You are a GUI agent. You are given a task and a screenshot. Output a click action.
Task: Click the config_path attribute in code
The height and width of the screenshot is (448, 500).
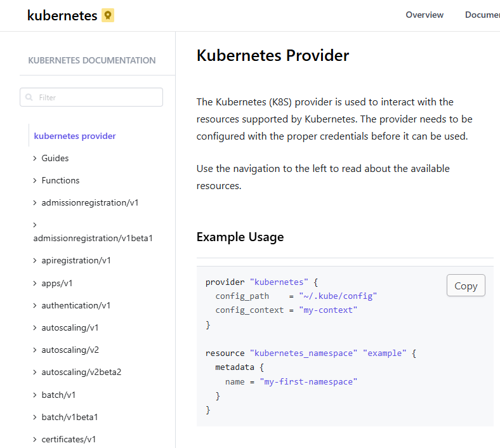click(242, 296)
